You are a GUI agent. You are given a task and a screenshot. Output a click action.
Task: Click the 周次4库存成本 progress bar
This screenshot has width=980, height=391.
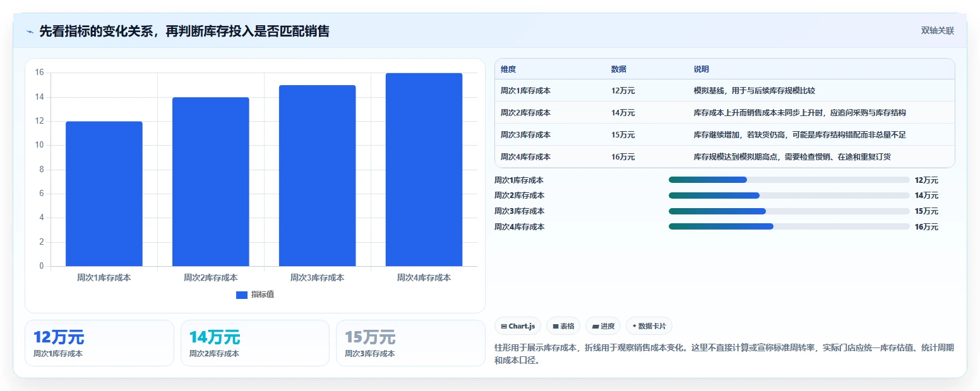(789, 226)
